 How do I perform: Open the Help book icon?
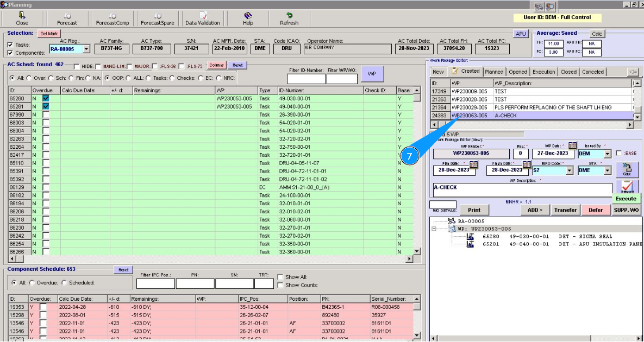tap(248, 16)
